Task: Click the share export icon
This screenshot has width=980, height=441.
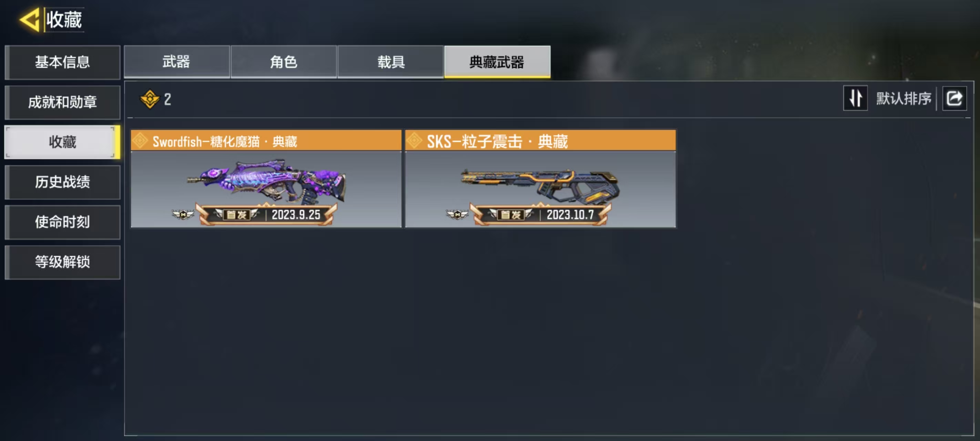Action: tap(954, 99)
